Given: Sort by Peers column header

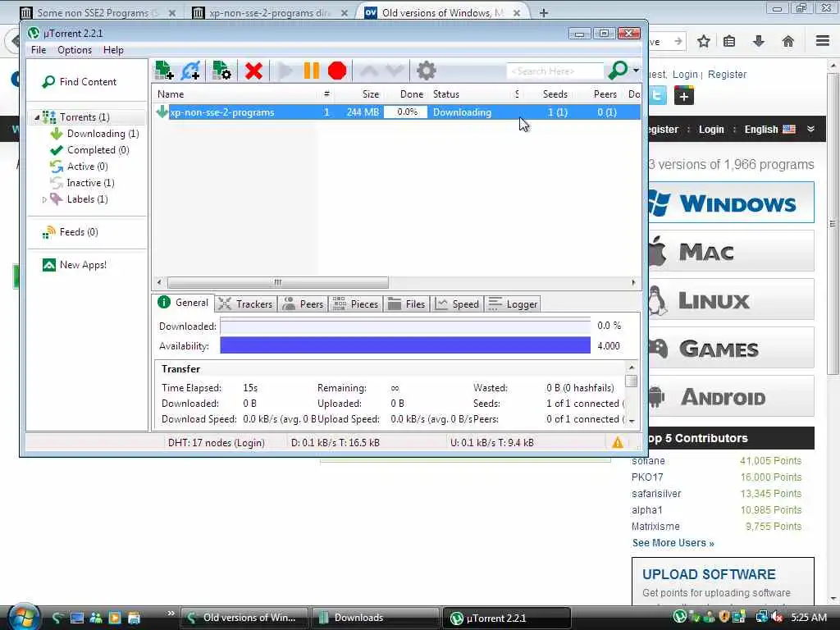Looking at the screenshot, I should click(x=605, y=94).
